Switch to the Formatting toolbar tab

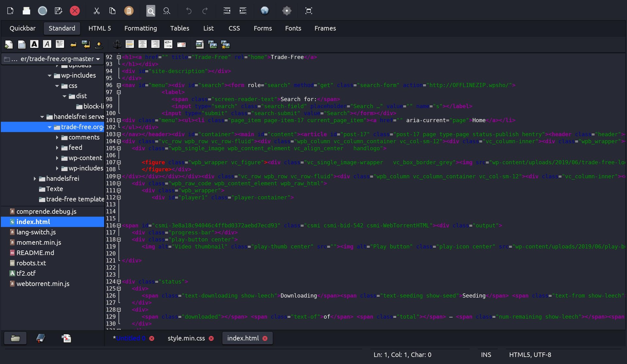pyautogui.click(x=140, y=28)
